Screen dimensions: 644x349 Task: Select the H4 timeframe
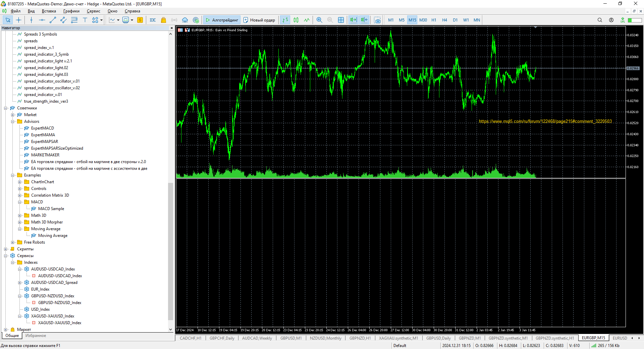(x=444, y=20)
